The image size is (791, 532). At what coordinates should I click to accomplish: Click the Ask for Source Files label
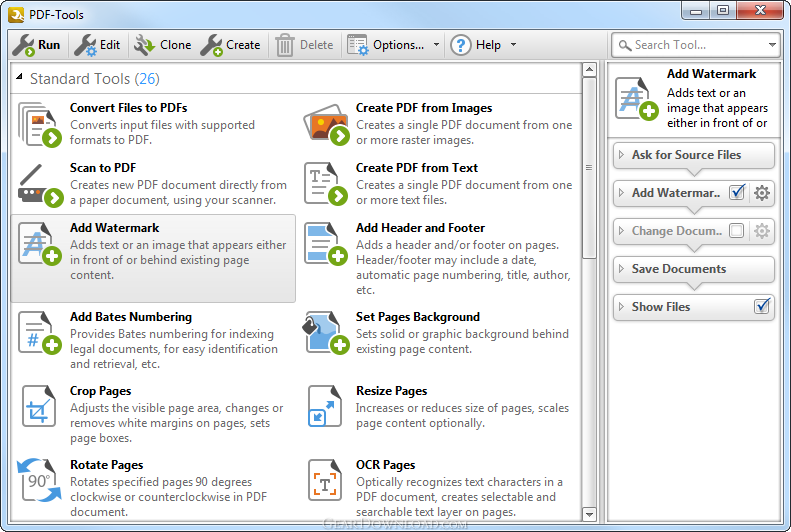686,155
